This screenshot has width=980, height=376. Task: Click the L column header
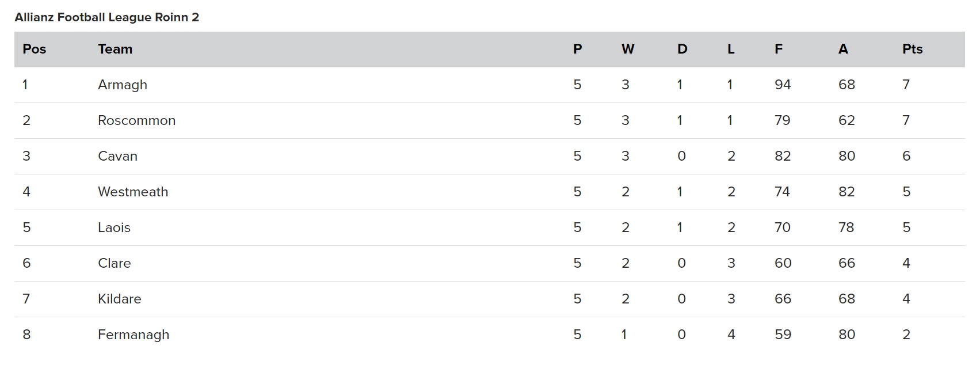click(x=731, y=49)
